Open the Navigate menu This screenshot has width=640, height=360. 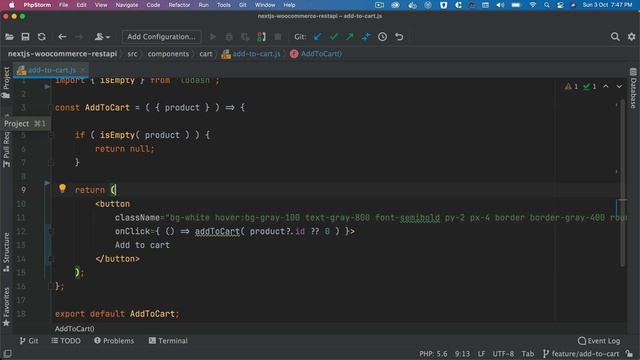point(127,5)
